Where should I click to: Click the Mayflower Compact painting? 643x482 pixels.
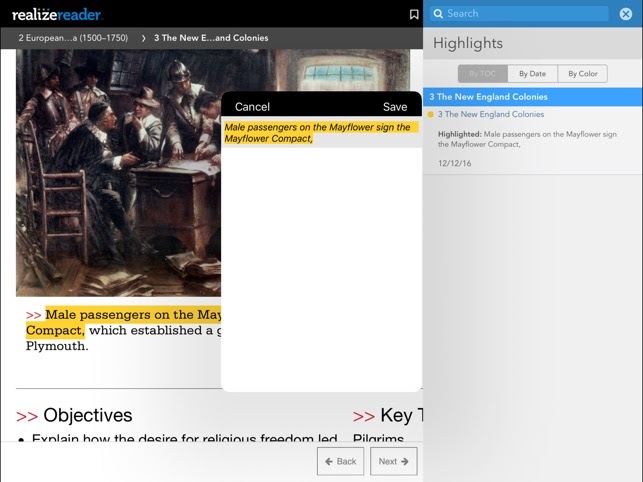[x=119, y=172]
